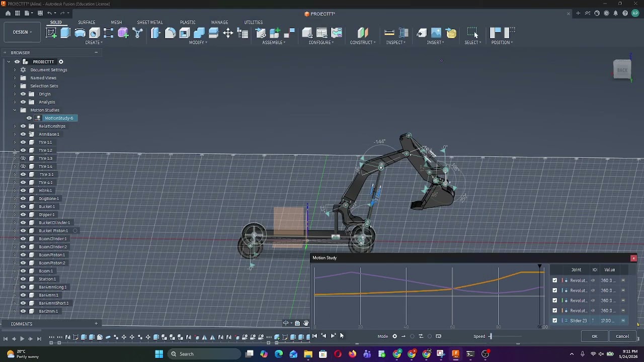Hide the Dipper:1 component
Image resolution: width=644 pixels, height=362 pixels.
[x=23, y=215]
